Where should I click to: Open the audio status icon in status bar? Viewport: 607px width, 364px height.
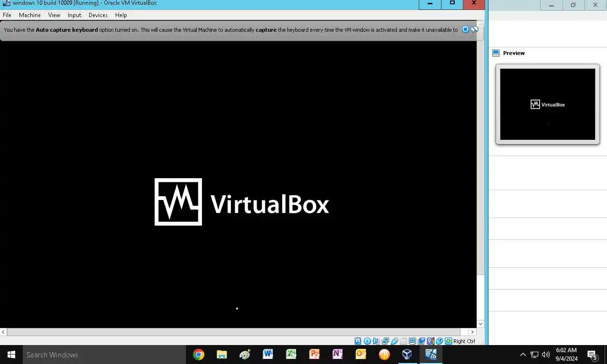[376, 341]
